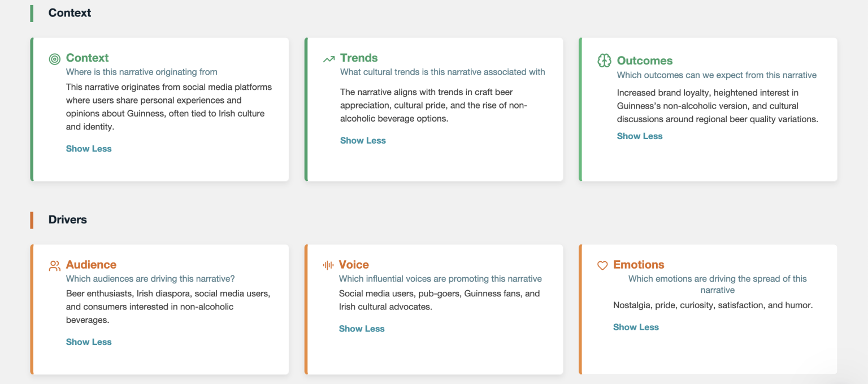Click the sound wave icon on Voice card
868x384 pixels.
328,265
